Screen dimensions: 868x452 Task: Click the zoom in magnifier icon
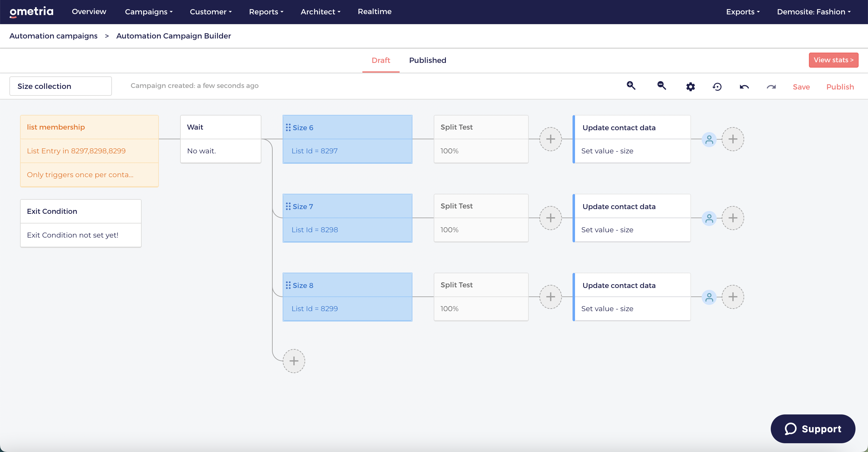pos(631,86)
